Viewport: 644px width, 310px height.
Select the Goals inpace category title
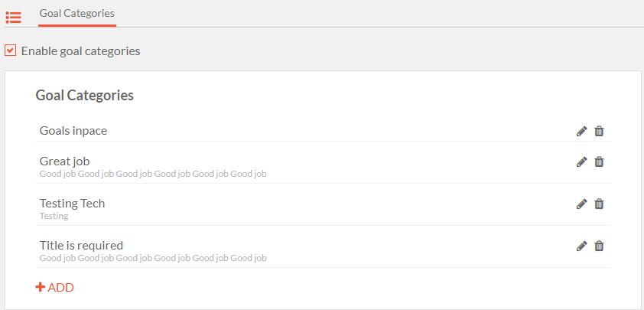[x=73, y=131]
